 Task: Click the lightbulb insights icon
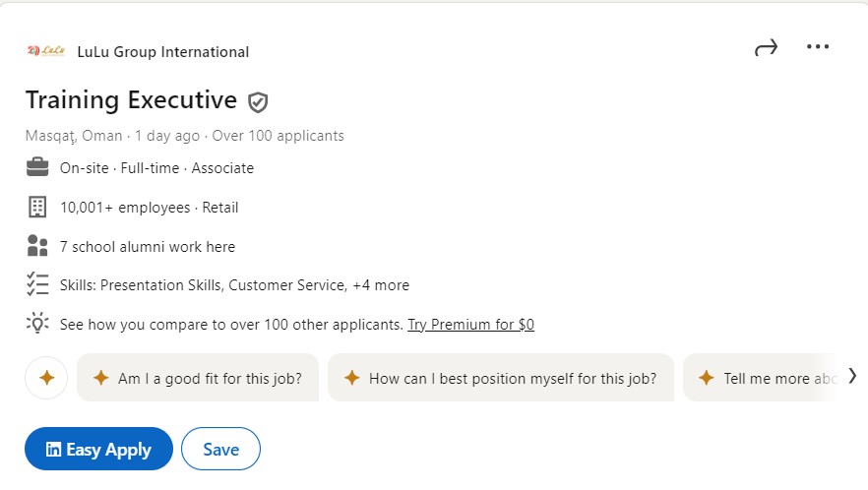coord(37,324)
